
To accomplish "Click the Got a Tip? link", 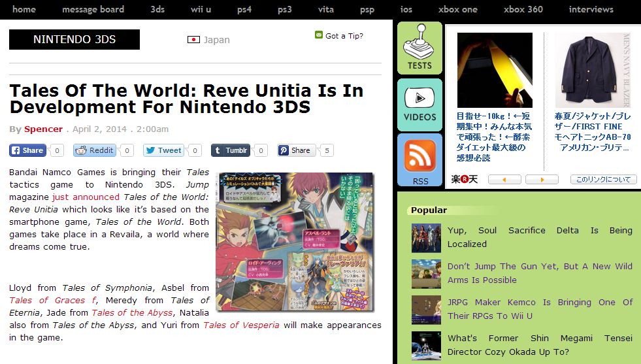I will (x=344, y=36).
